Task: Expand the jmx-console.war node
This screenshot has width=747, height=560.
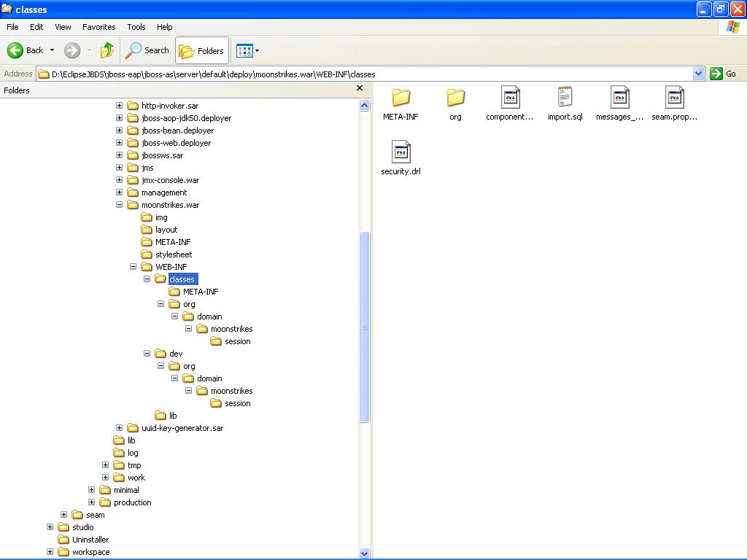Action: [119, 180]
